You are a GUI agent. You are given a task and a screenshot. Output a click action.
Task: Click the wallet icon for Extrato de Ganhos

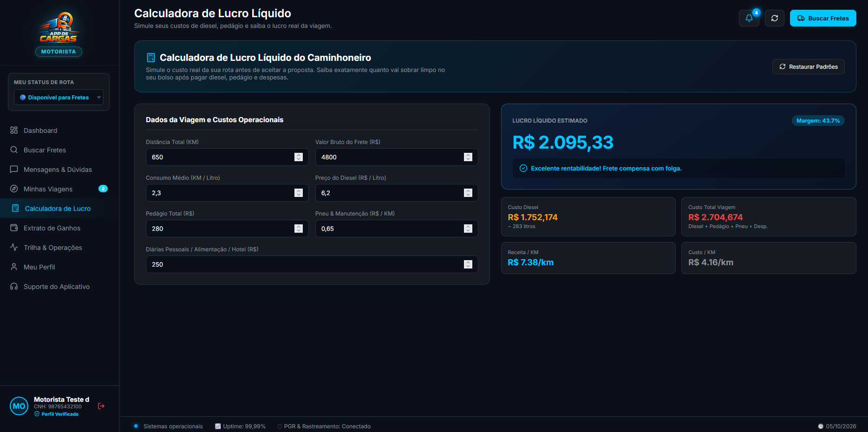(14, 228)
